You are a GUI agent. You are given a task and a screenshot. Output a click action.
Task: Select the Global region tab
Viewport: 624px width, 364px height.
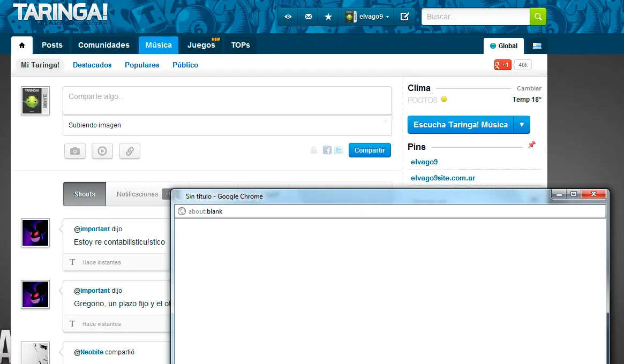504,46
